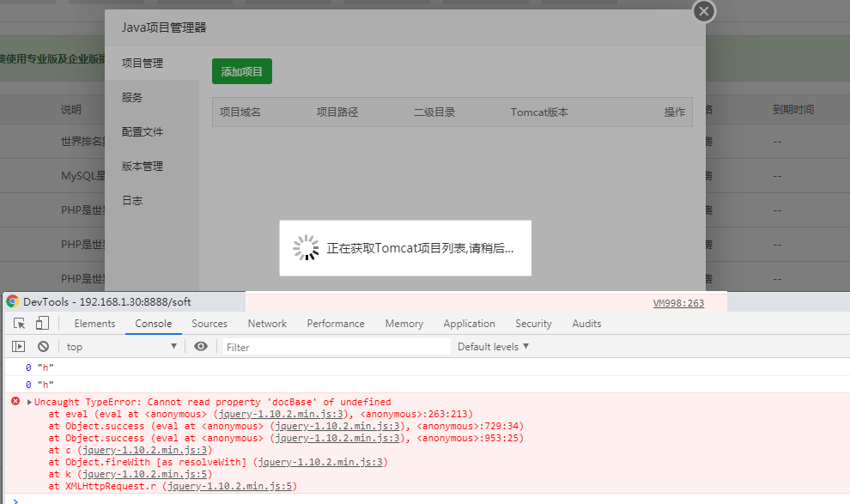Click the 到期时间 column header in background page
This screenshot has width=850, height=504.
point(793,109)
